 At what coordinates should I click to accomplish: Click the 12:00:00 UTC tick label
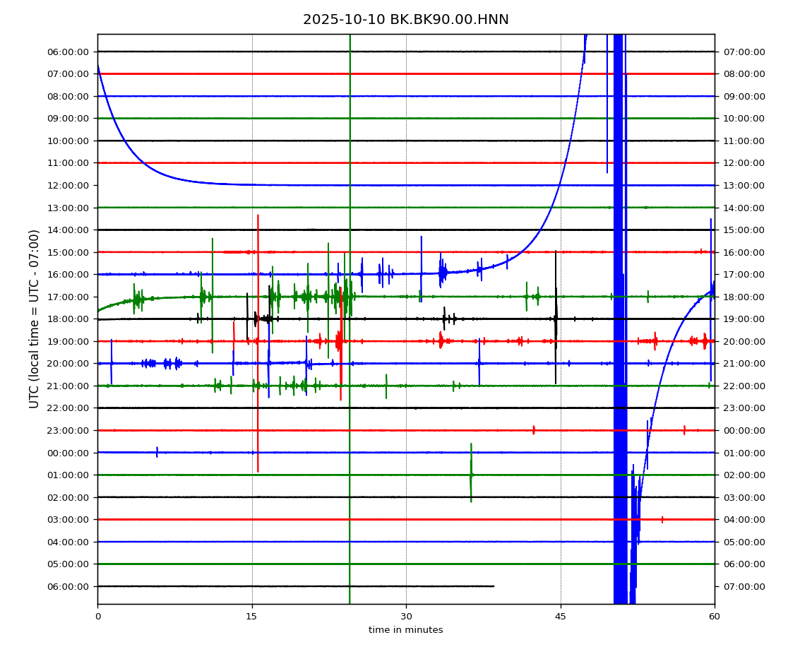(x=69, y=185)
